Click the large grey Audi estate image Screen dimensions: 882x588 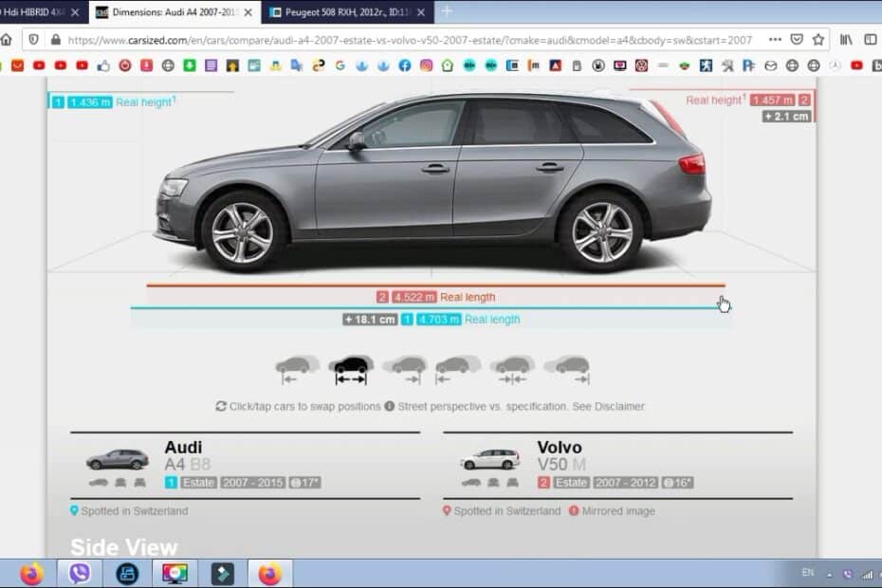click(x=433, y=183)
